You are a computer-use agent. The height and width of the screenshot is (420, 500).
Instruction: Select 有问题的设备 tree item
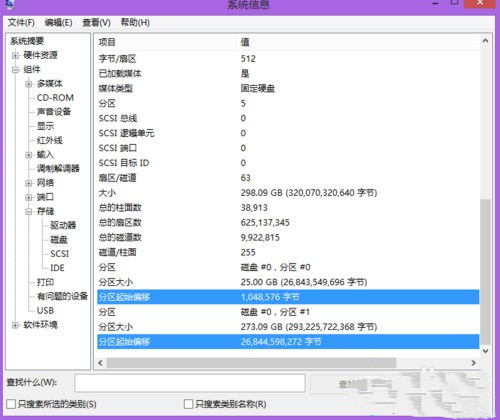[x=62, y=296]
